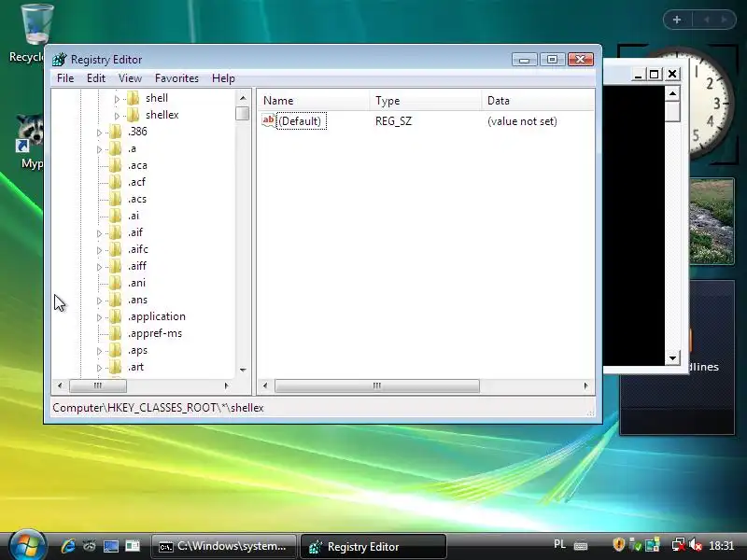
Task: Expand the .art key
Action: coord(99,368)
